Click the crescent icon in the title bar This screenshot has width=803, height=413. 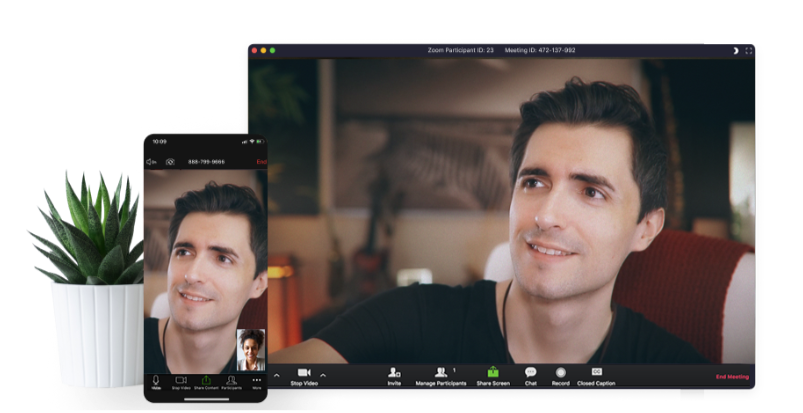736,50
